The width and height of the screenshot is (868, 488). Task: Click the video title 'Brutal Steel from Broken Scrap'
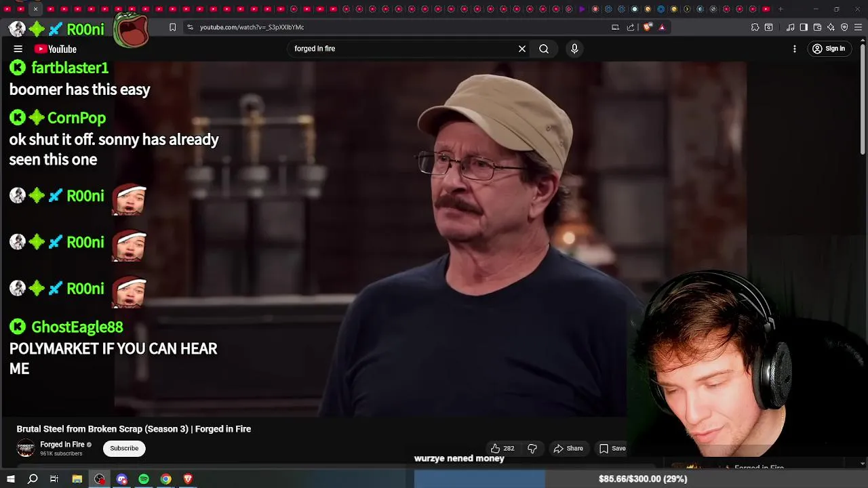[x=134, y=429]
